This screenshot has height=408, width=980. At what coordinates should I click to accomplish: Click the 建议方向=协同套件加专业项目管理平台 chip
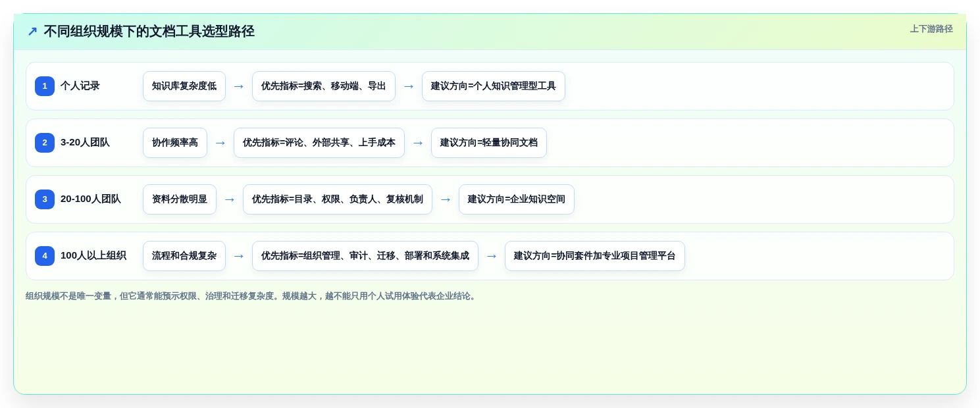click(x=595, y=256)
